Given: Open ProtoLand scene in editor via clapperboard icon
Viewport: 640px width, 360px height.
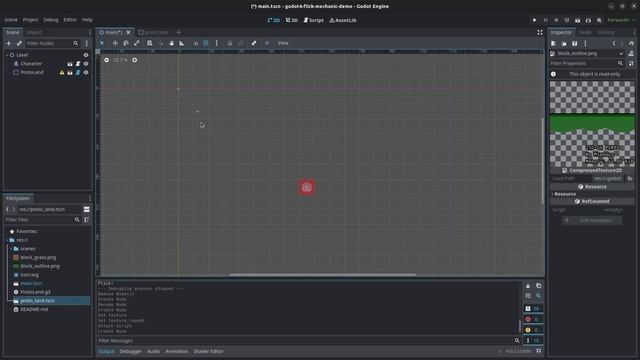Looking at the screenshot, I should point(70,73).
